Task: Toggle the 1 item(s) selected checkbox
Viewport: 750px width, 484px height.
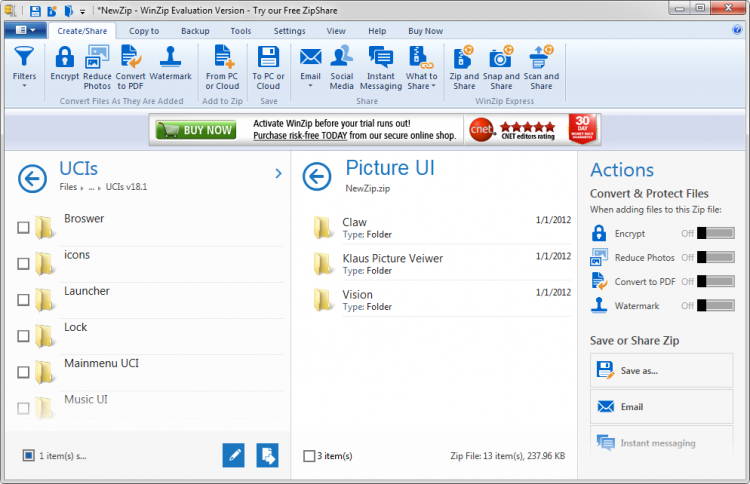Action: click(x=29, y=455)
